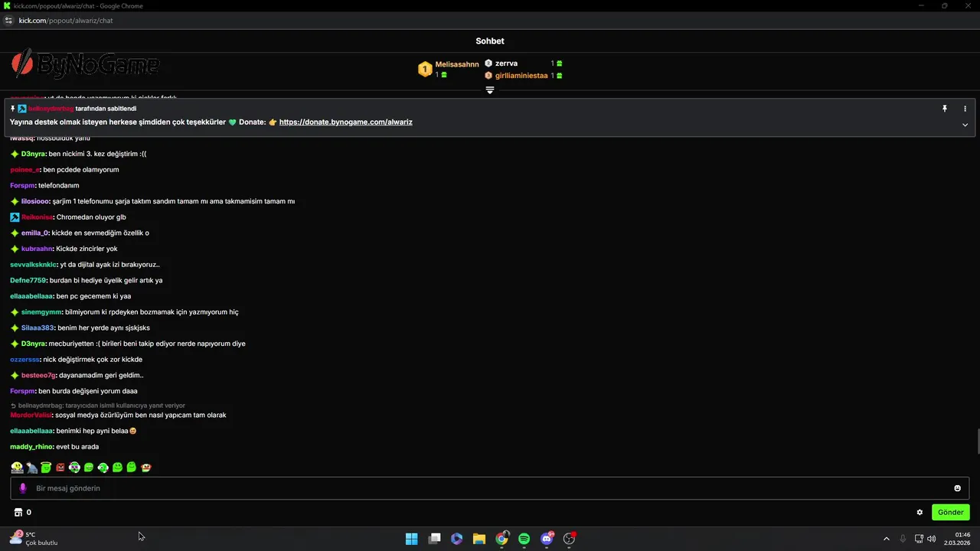Image resolution: width=980 pixels, height=551 pixels.
Task: Open girlliaminiestaa's profile in the leaderboard
Action: tap(521, 76)
